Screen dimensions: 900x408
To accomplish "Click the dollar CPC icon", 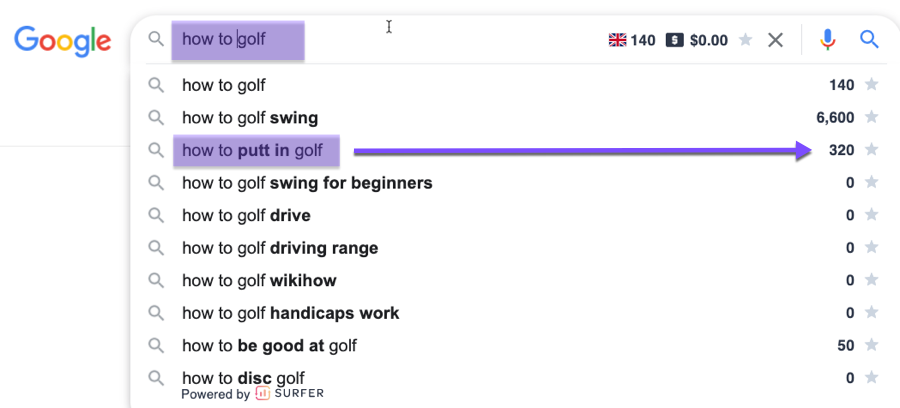I will click(x=675, y=40).
